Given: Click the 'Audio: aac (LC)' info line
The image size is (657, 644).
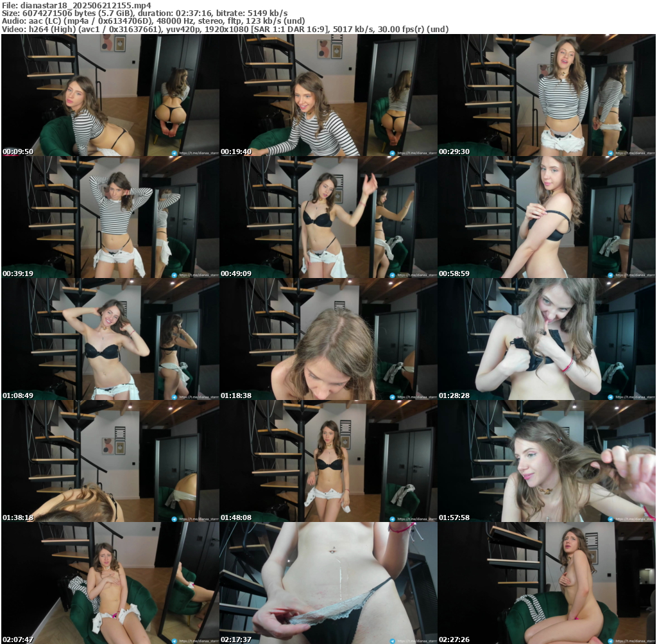Looking at the screenshot, I should [x=153, y=21].
